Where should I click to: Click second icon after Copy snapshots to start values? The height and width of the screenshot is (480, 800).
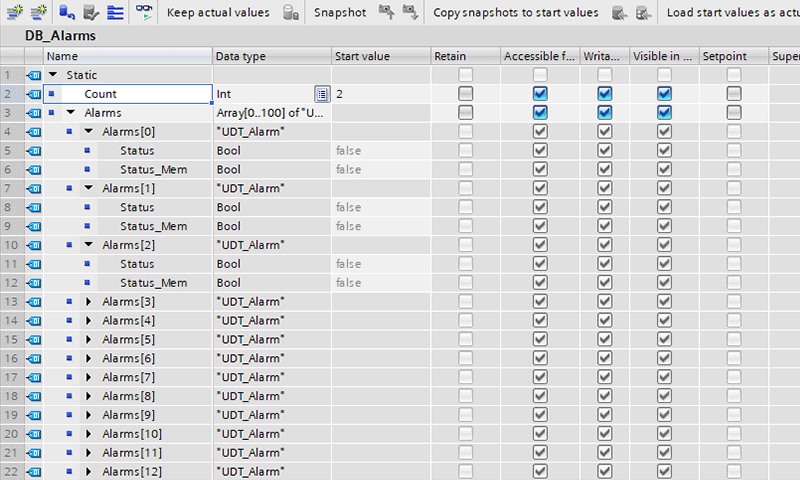click(643, 13)
